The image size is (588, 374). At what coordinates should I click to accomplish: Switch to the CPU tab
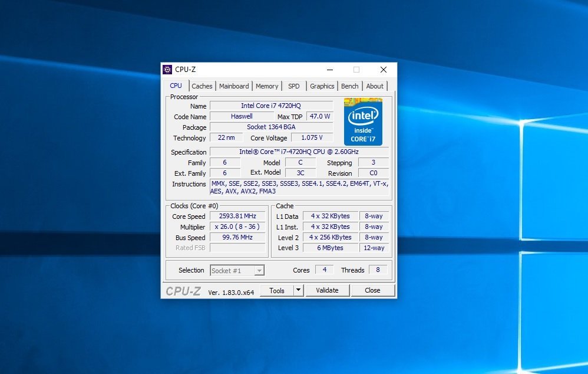coord(176,86)
